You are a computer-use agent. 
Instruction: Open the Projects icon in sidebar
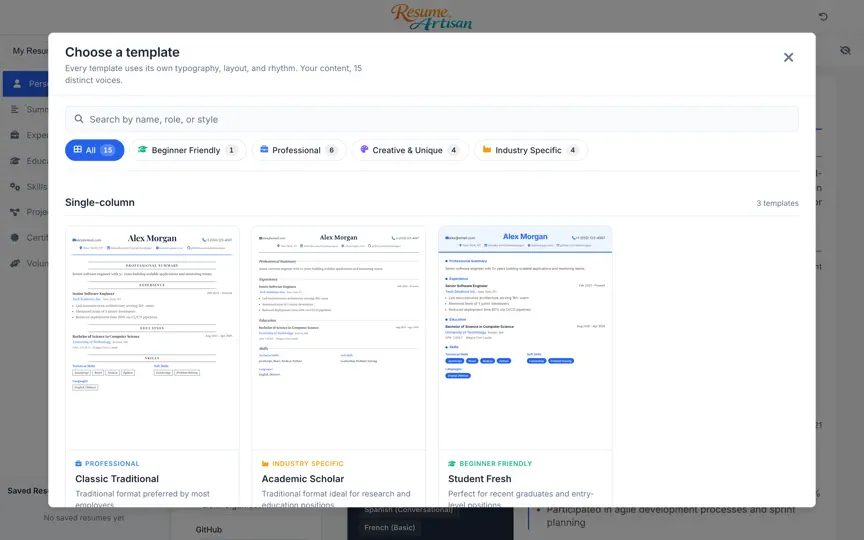click(15, 212)
